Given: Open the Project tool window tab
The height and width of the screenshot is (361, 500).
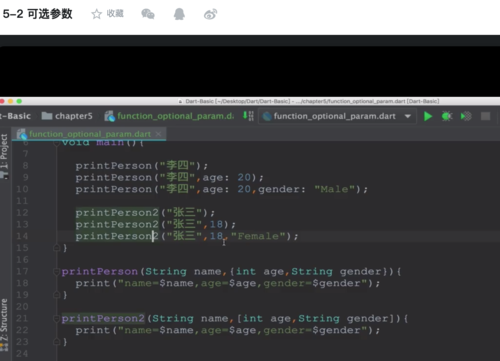Looking at the screenshot, I should [4, 156].
